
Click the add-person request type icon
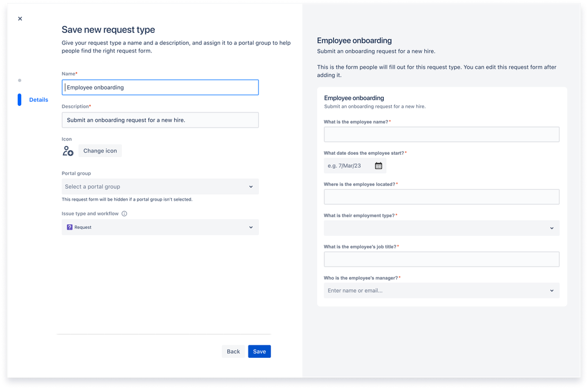[x=68, y=151]
